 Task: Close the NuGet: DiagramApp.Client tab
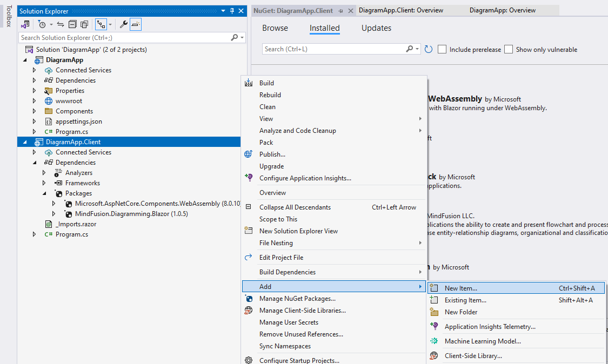coord(351,11)
